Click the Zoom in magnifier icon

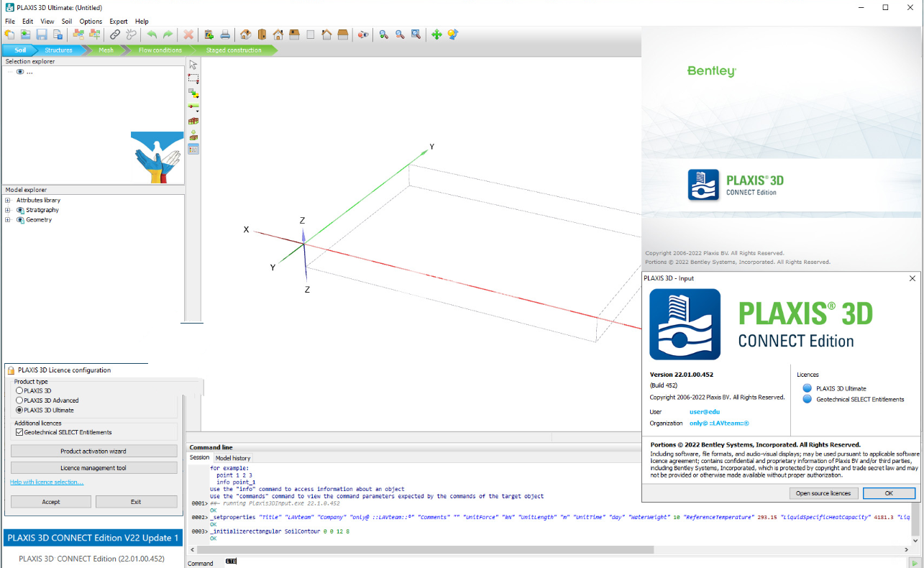pos(384,35)
